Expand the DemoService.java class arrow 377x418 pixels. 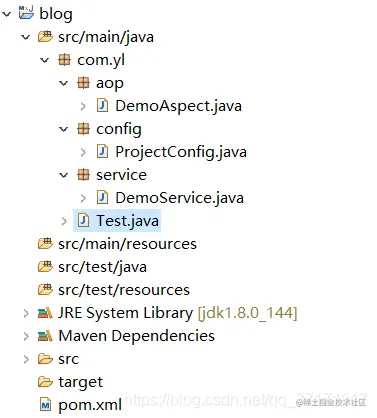[83, 198]
